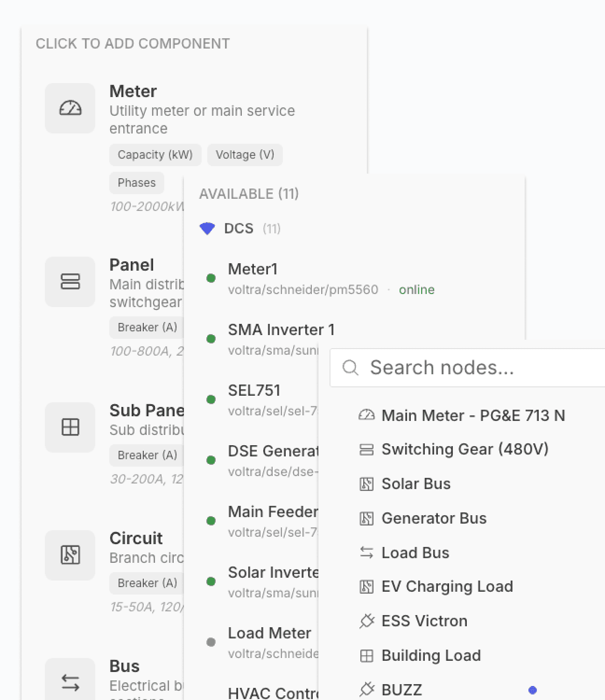Select the Load Meter offline device
Screen dimensions: 605x700
(269, 633)
